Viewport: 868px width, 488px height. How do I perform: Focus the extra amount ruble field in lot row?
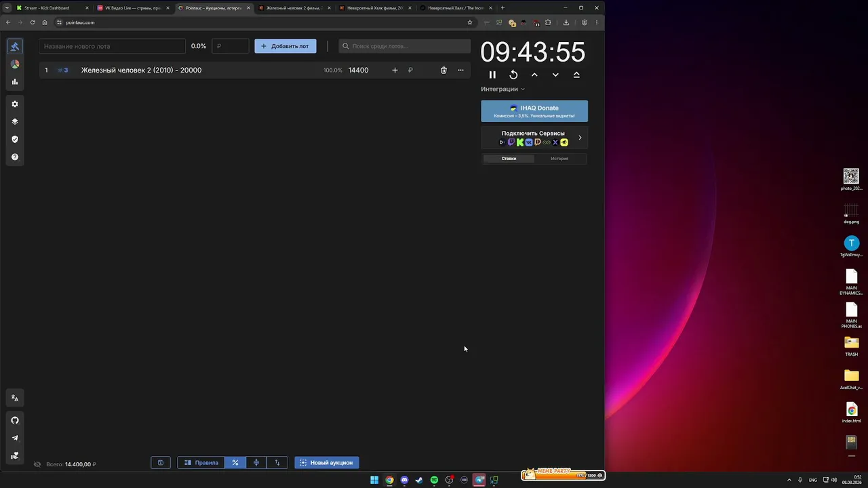point(419,70)
